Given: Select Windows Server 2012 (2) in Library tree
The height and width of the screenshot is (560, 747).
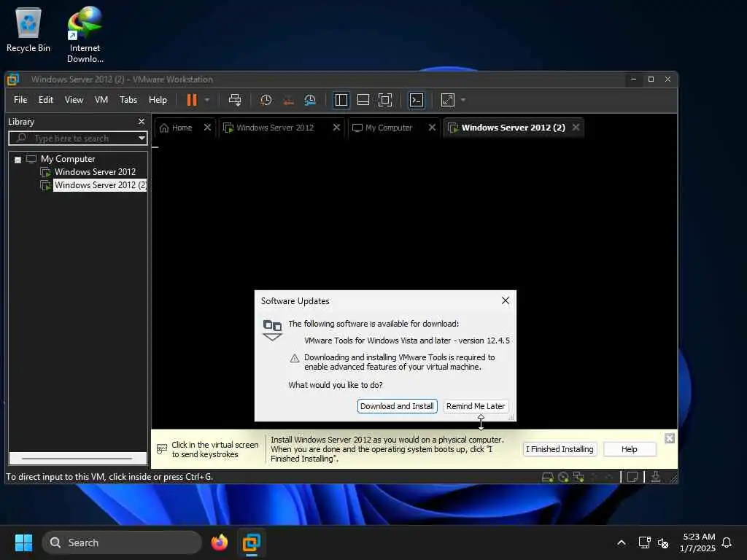Looking at the screenshot, I should click(100, 185).
